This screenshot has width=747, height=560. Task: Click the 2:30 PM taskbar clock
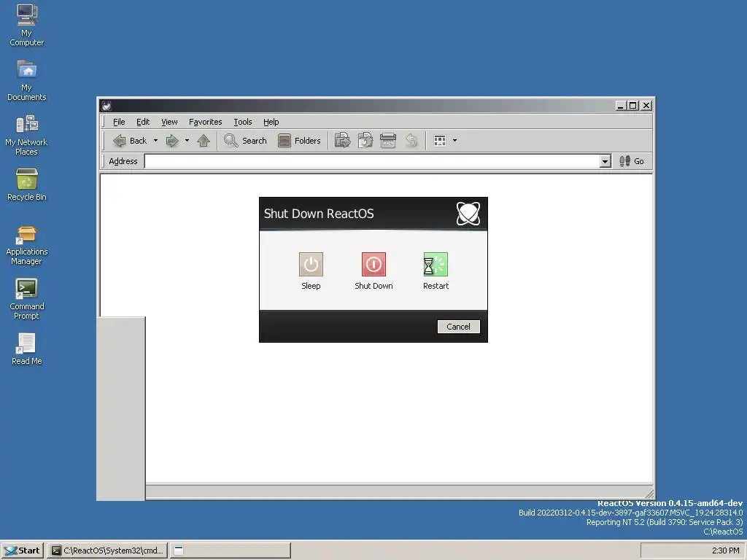pos(726,551)
